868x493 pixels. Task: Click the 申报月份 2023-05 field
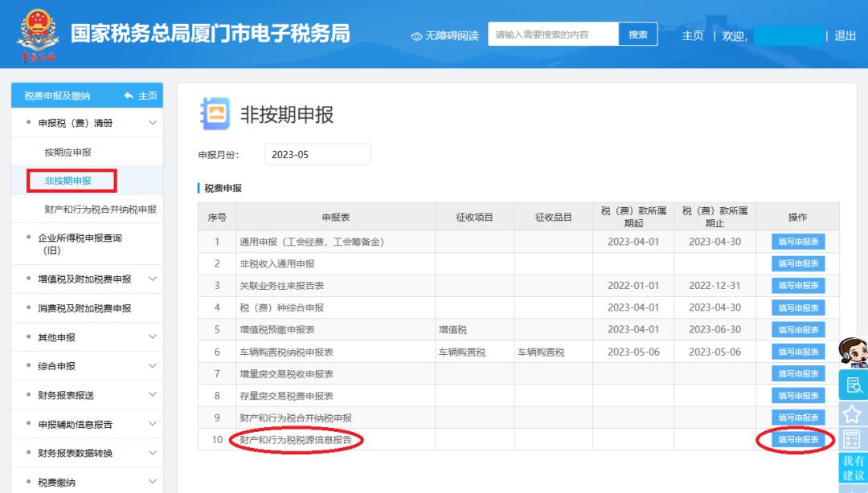[x=317, y=153]
